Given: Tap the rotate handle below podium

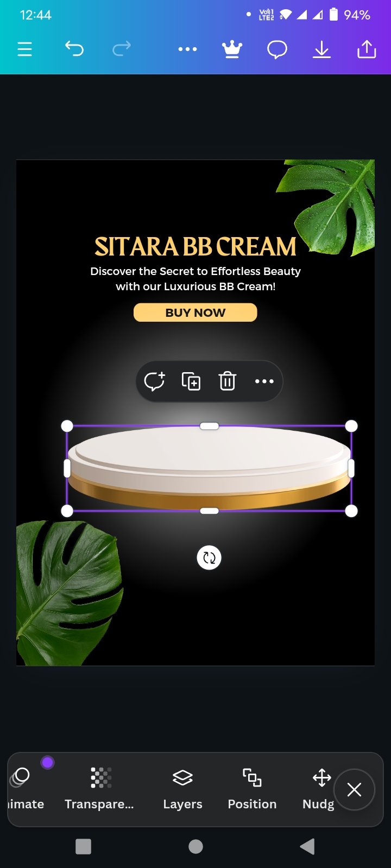Looking at the screenshot, I should [x=209, y=557].
